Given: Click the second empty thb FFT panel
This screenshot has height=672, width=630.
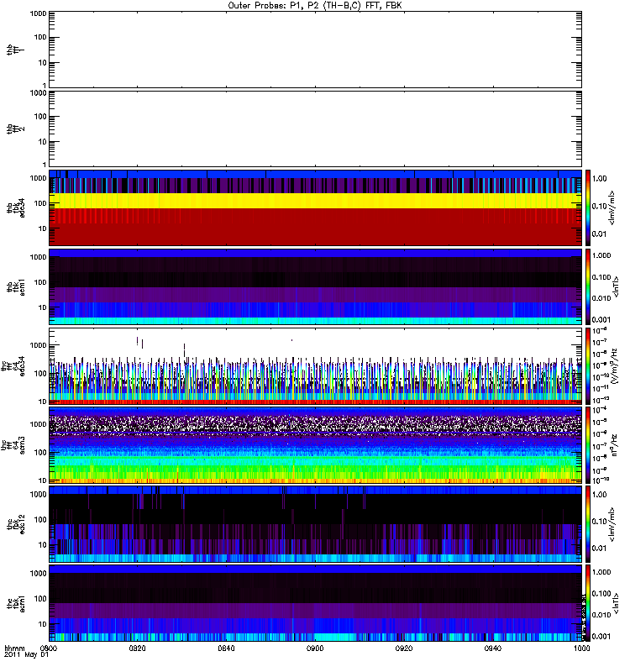Looking at the screenshot, I should 315,128.
